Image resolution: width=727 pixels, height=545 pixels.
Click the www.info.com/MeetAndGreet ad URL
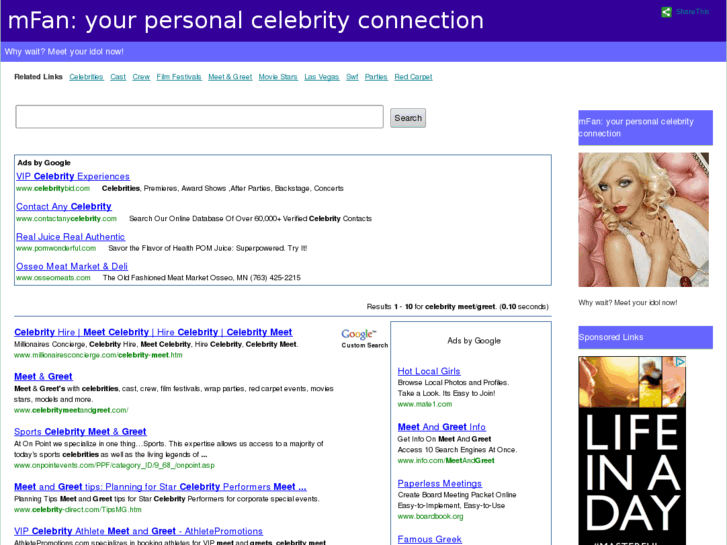point(446,461)
